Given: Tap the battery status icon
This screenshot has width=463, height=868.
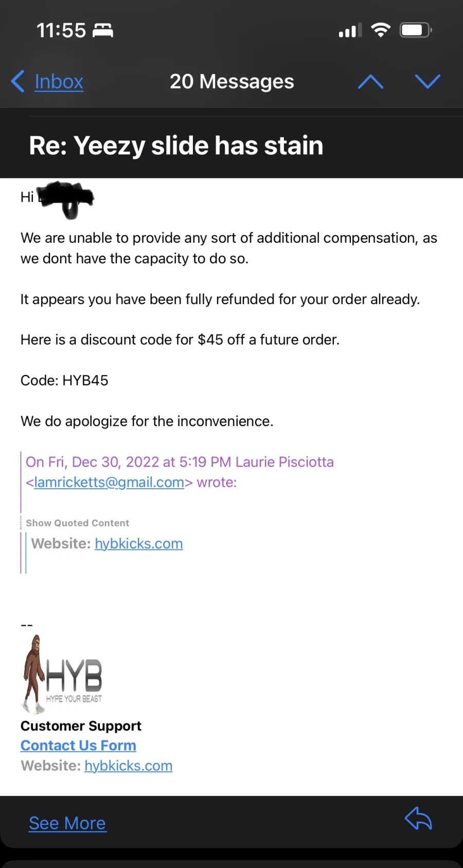Looking at the screenshot, I should pyautogui.click(x=416, y=30).
